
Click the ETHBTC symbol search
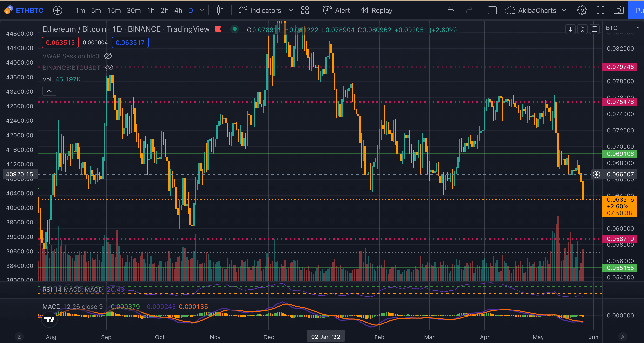click(x=29, y=11)
